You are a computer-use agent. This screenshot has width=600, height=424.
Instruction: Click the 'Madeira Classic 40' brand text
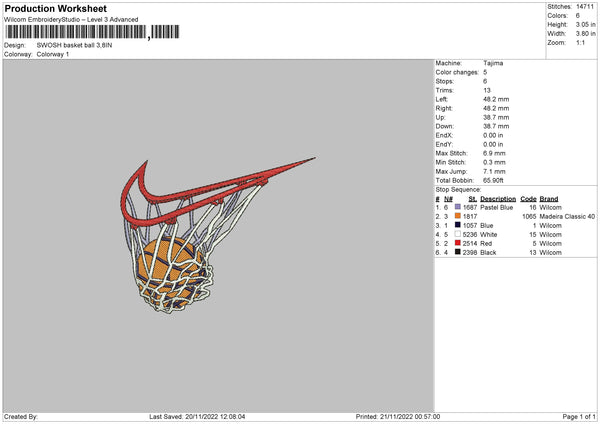coord(567,217)
